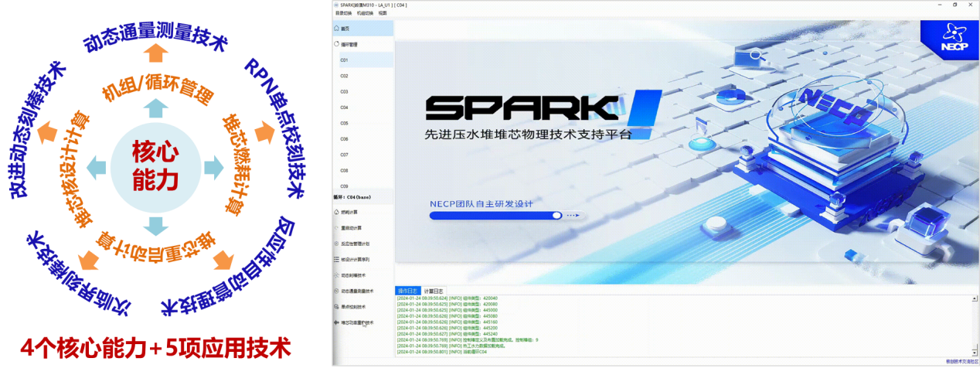Click the 控制棒定义及布置加载完成 log entry
The height and width of the screenshot is (375, 980).
point(468,339)
